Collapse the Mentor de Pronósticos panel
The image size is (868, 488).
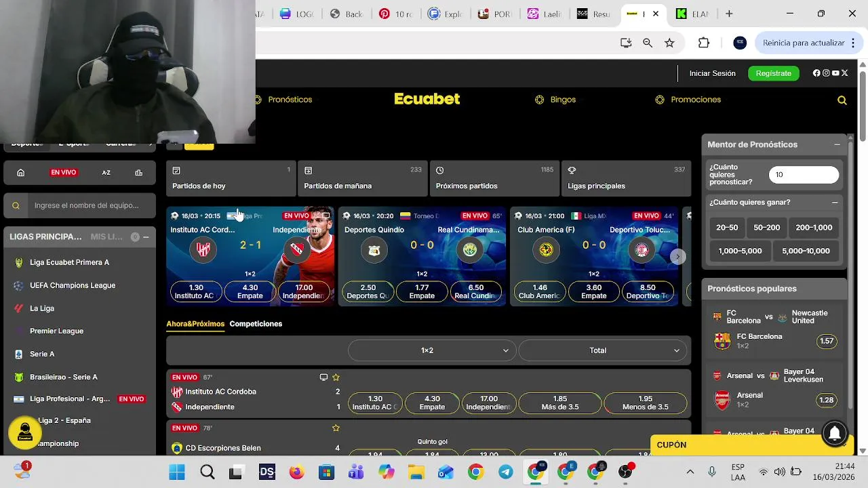coord(837,144)
